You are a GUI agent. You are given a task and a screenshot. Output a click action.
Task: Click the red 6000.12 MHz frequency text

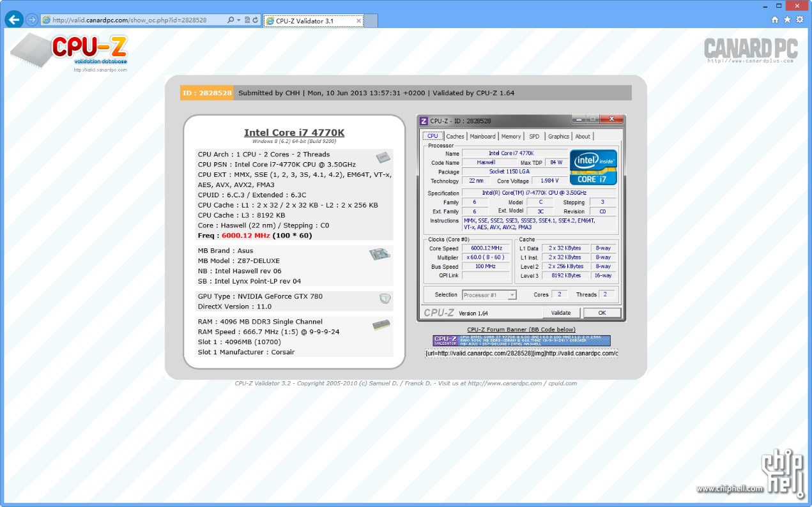(246, 236)
